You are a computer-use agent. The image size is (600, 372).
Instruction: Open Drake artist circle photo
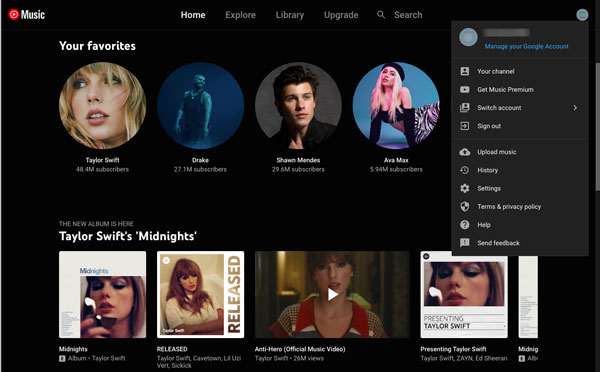point(201,106)
